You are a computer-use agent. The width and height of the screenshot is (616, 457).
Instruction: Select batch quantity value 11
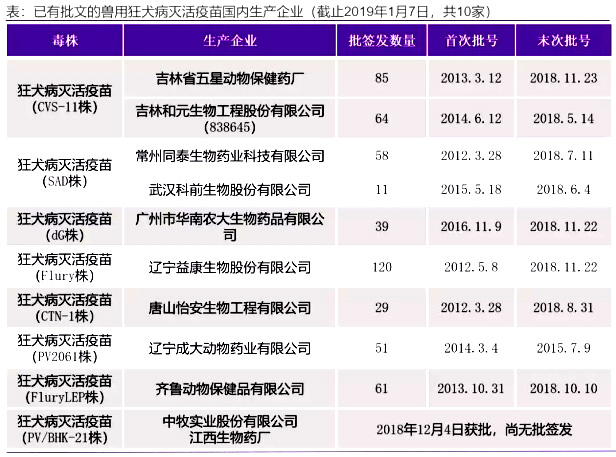tap(381, 190)
